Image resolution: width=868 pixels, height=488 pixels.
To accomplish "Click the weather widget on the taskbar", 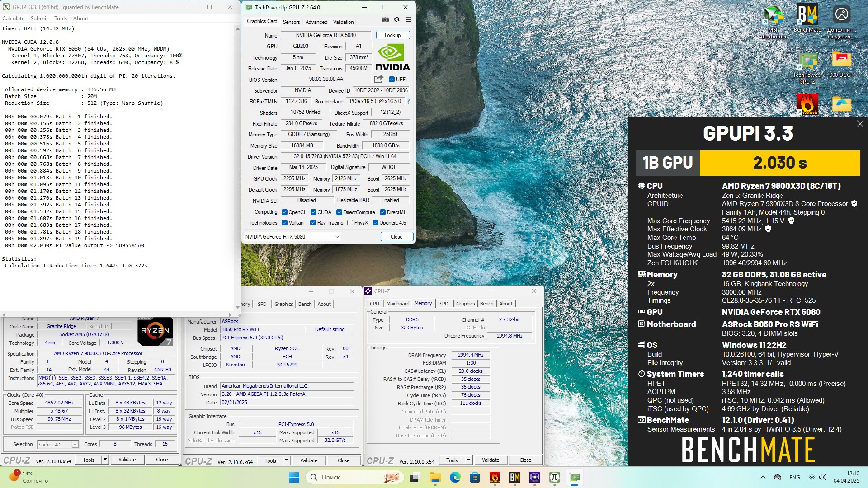I will 28,477.
